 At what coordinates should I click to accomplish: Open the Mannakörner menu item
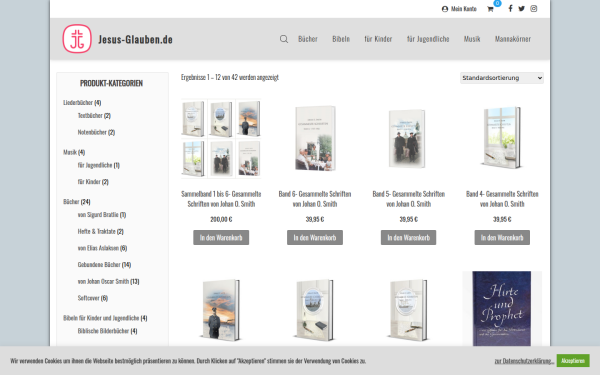[513, 39]
